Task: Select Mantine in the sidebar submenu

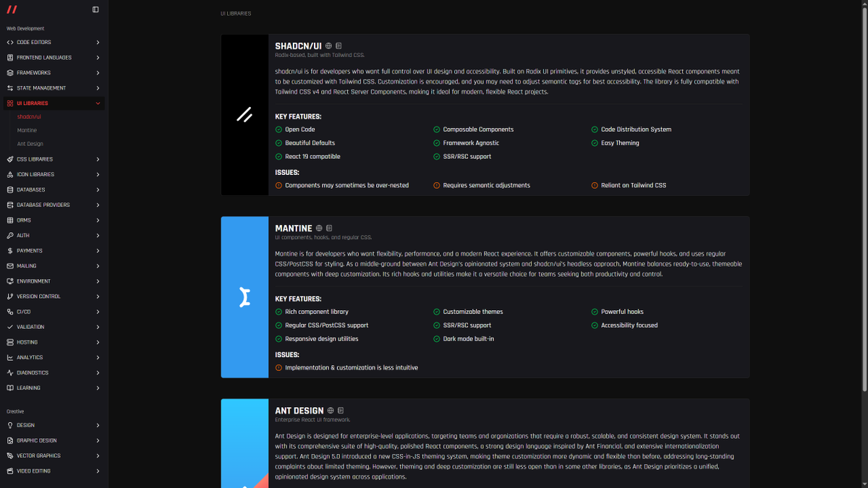Action: pyautogui.click(x=27, y=130)
